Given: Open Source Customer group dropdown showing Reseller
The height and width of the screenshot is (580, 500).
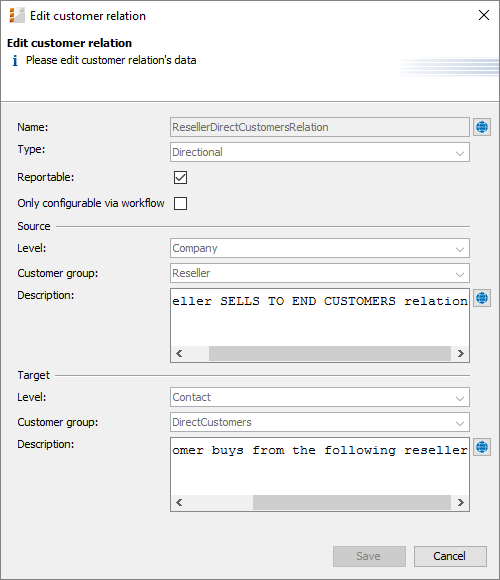Looking at the screenshot, I should pyautogui.click(x=320, y=273).
